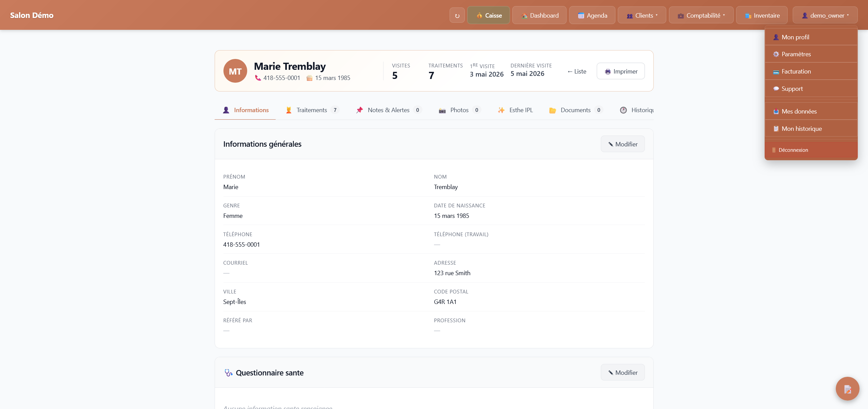The height and width of the screenshot is (409, 868).
Task: Click the calendar icon on Agenda
Action: 581,16
